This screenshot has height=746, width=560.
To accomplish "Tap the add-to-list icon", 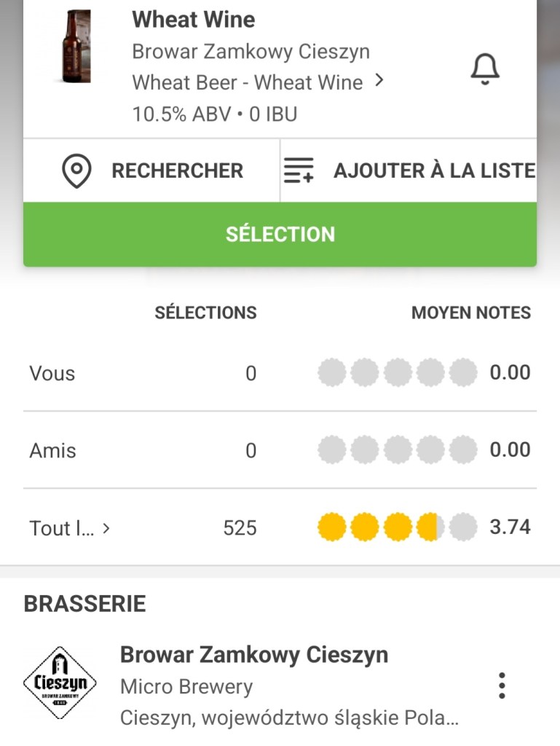I will pos(298,171).
